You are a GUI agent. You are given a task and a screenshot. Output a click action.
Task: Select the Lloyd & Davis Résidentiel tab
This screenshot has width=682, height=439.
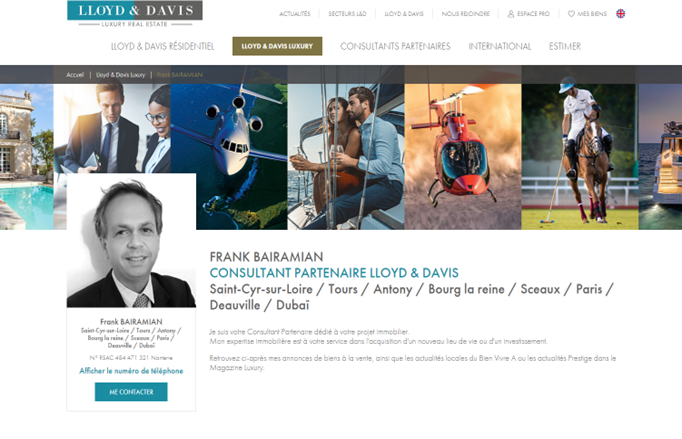coord(163,46)
